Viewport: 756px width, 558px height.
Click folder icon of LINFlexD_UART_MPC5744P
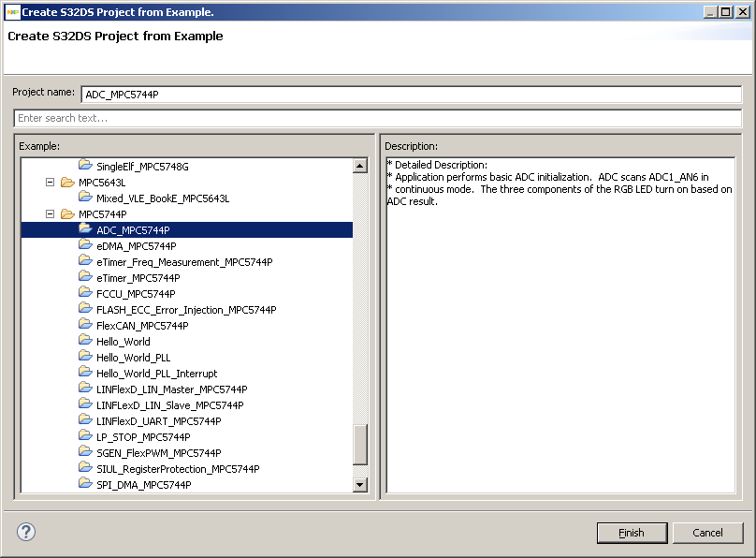[x=85, y=420]
